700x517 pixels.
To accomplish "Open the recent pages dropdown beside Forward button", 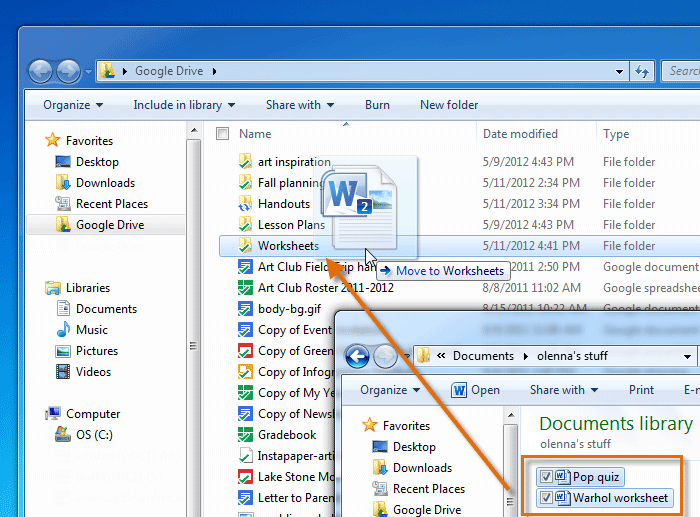I will tap(88, 71).
